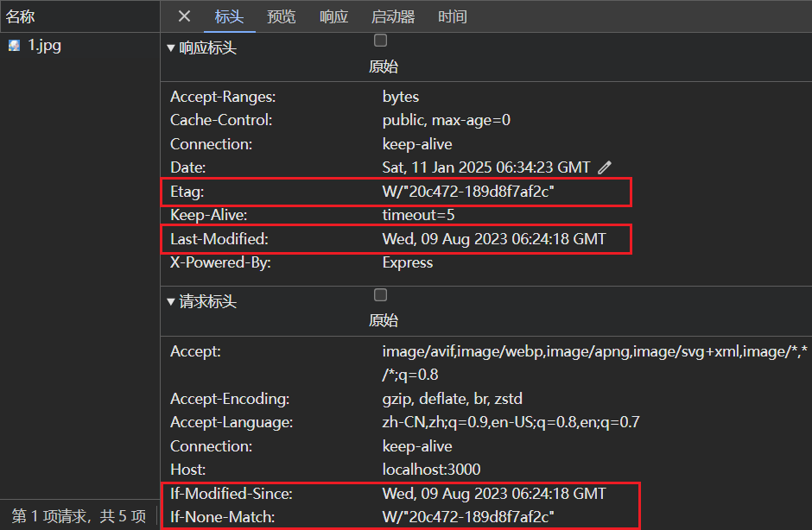Enable Raw view for response headers
812x530 pixels.
pos(380,39)
